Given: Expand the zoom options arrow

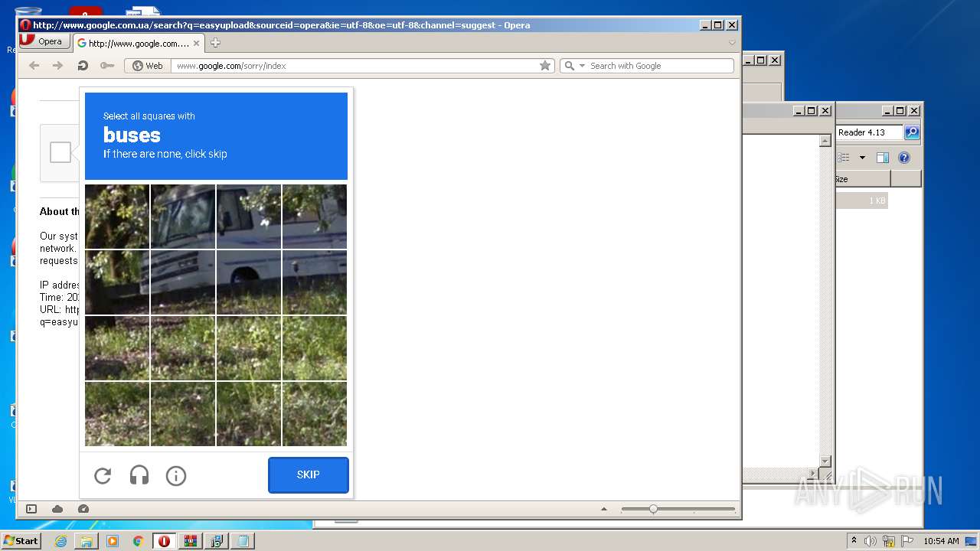Looking at the screenshot, I should click(603, 509).
